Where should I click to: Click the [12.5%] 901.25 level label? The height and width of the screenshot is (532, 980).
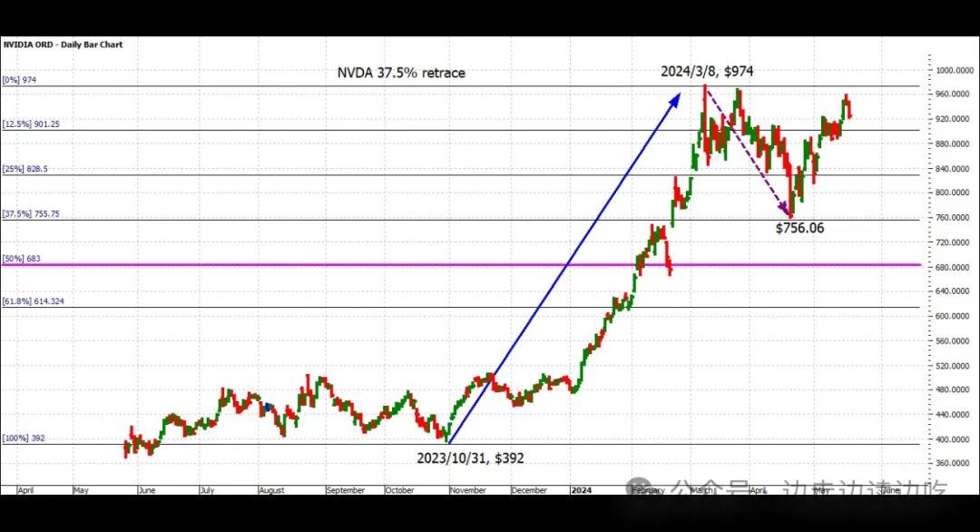coord(31,124)
